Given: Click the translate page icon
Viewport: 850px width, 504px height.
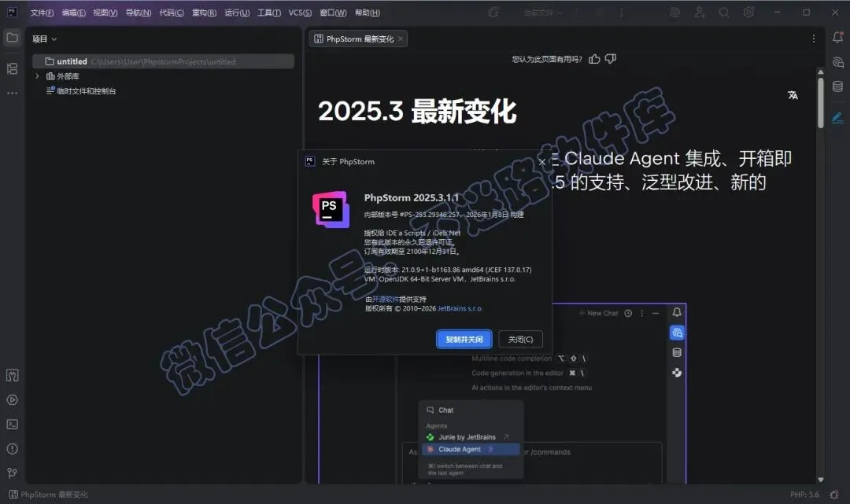Looking at the screenshot, I should tap(793, 95).
